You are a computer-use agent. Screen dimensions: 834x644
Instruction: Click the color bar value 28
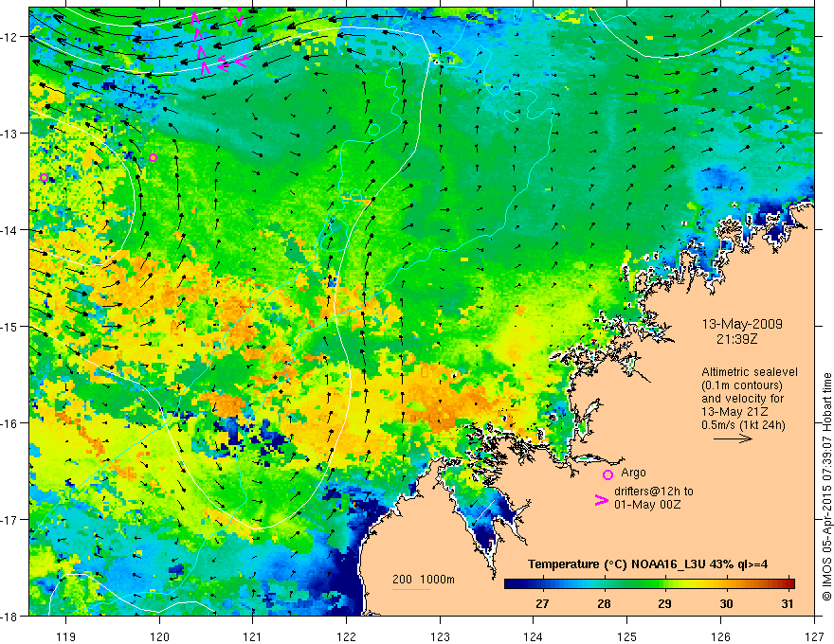(604, 603)
